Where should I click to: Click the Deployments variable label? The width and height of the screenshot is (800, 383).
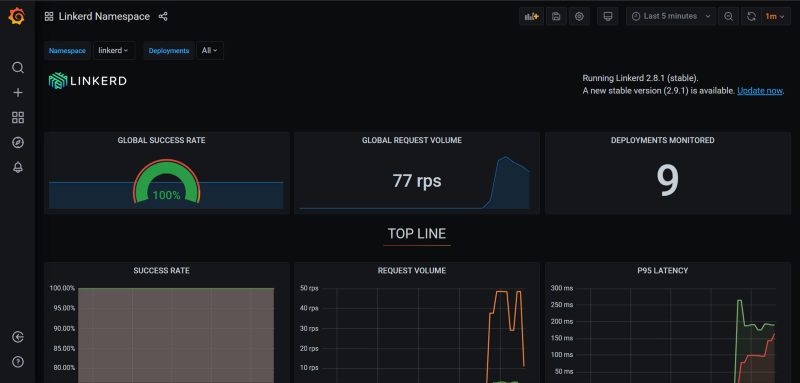point(169,50)
